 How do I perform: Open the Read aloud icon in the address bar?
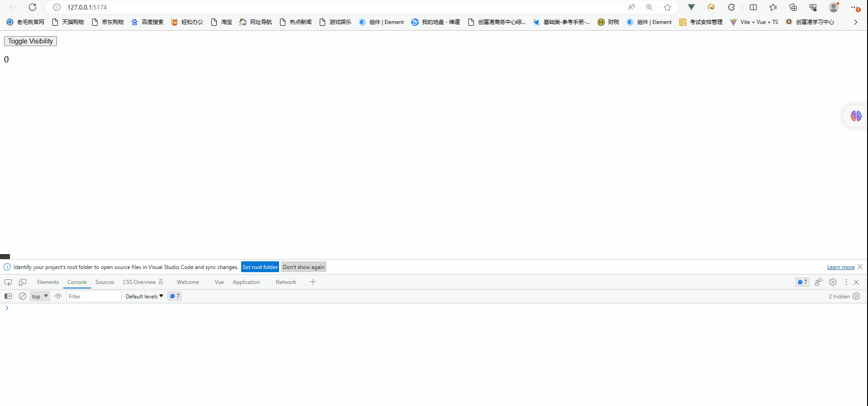pos(631,7)
